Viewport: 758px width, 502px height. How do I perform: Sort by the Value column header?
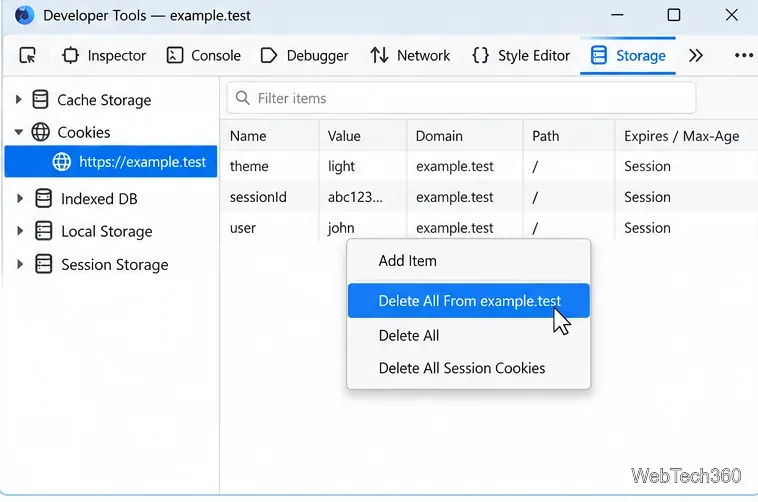point(363,136)
